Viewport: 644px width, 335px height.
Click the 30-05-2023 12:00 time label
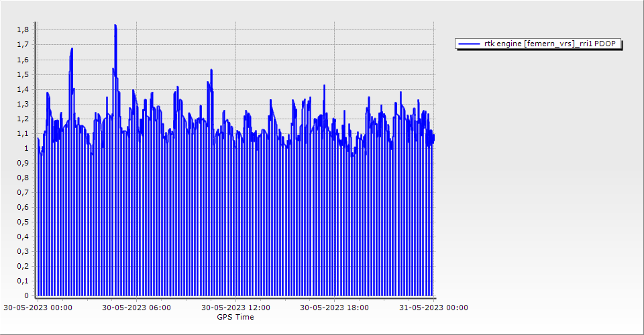(x=235, y=308)
